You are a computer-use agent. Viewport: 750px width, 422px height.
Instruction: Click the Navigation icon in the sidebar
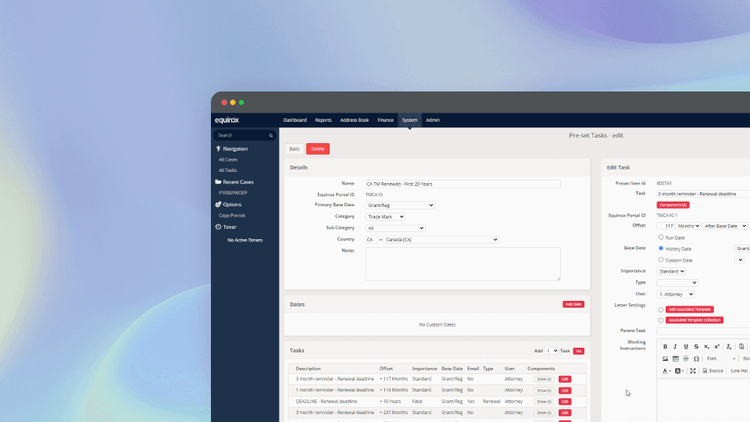(218, 149)
